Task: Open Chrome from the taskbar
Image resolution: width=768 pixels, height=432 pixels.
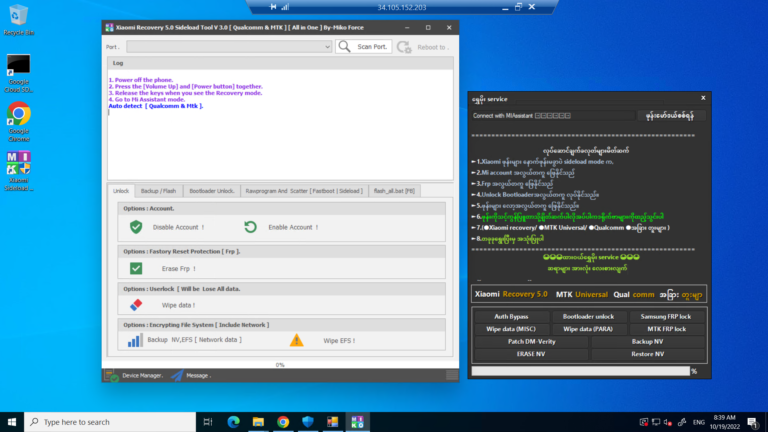Action: click(x=283, y=422)
